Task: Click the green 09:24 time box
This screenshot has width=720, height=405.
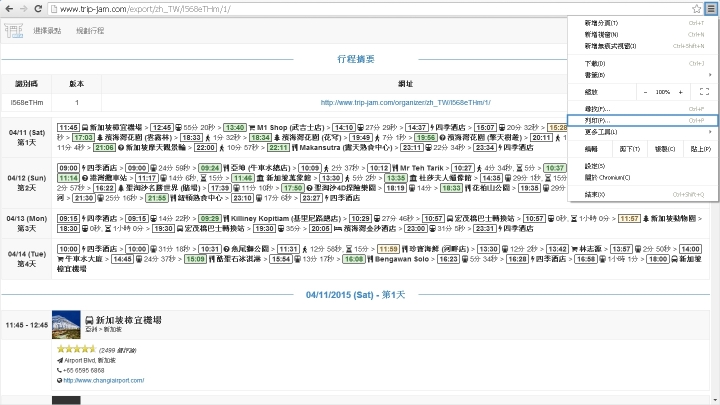Action: [210, 168]
